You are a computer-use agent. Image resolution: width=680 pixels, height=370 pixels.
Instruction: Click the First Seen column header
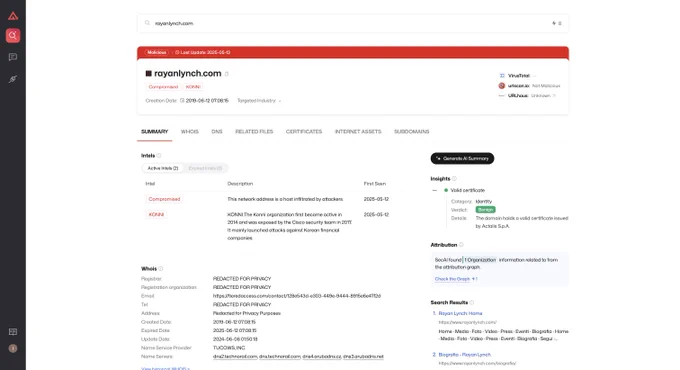(x=375, y=183)
